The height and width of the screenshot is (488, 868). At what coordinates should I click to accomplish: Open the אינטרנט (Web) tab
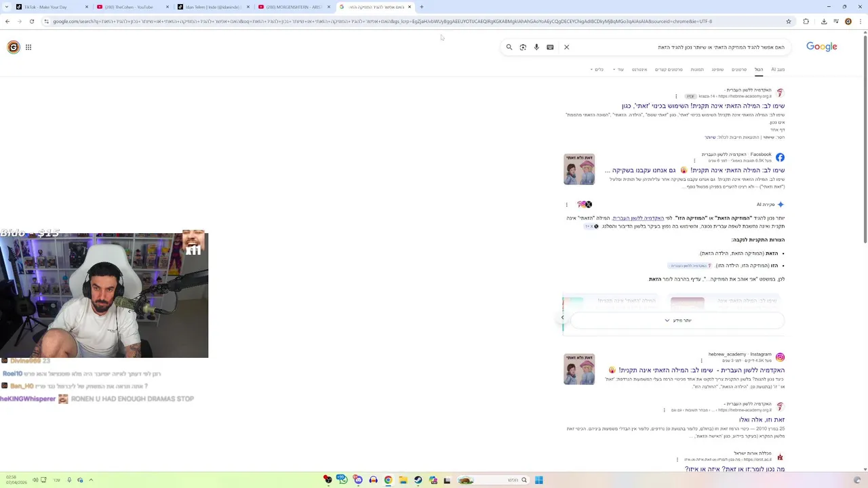pyautogui.click(x=639, y=69)
